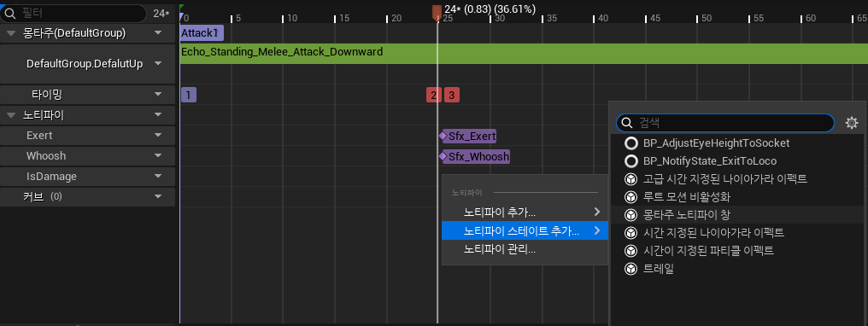
Task: Select the Whoosh track name
Action: pyautogui.click(x=46, y=156)
